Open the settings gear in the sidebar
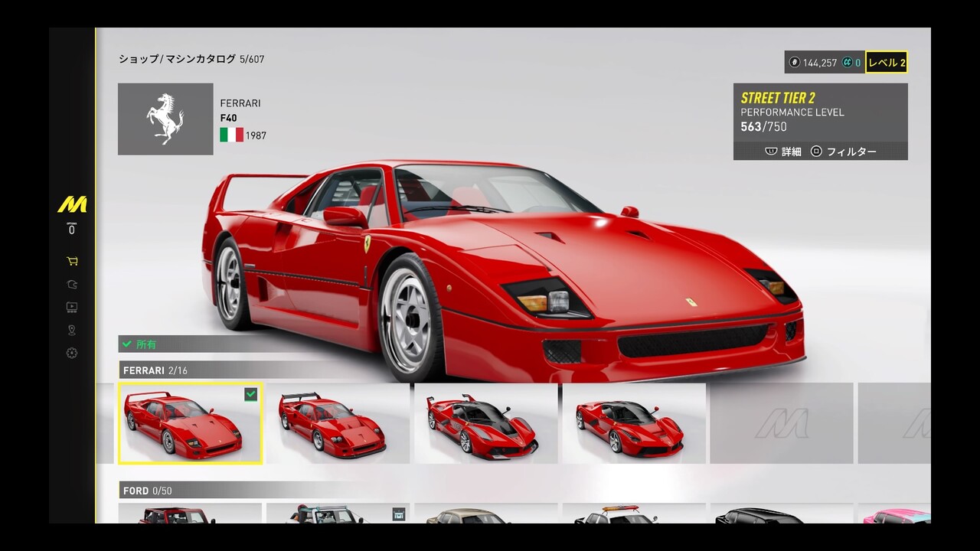The height and width of the screenshot is (551, 980). (72, 353)
